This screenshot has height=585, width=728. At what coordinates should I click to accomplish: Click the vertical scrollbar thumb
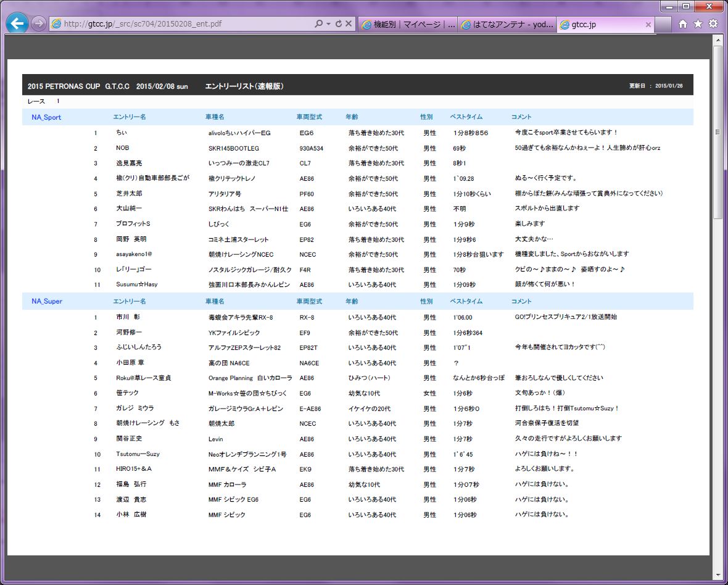(x=718, y=131)
